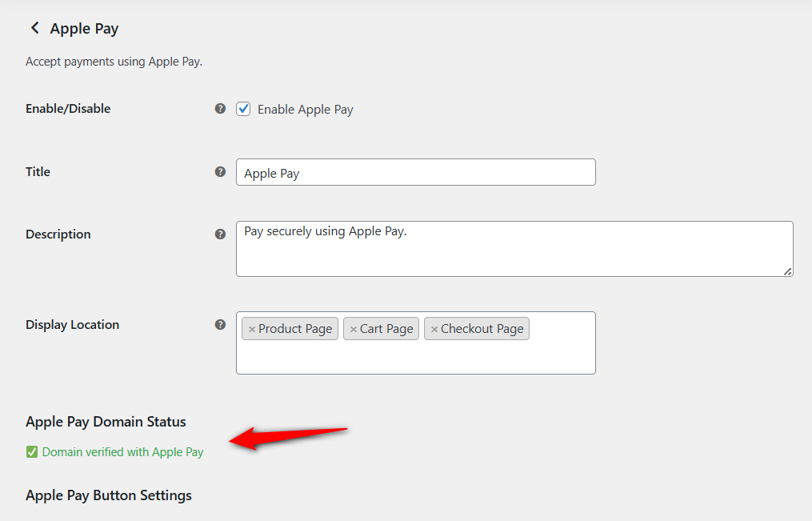812x521 pixels.
Task: Click the Enable Apple Pay label text
Action: tap(306, 110)
